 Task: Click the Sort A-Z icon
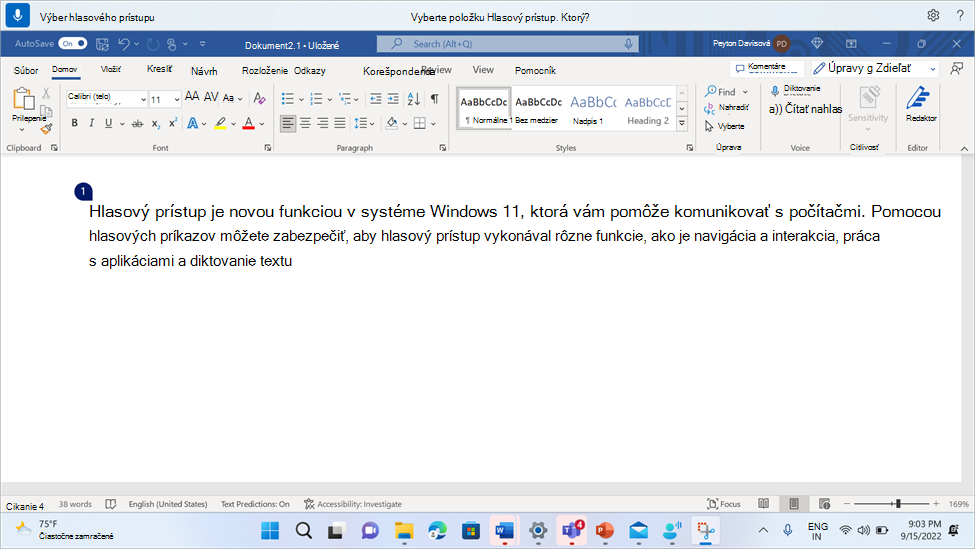(414, 99)
